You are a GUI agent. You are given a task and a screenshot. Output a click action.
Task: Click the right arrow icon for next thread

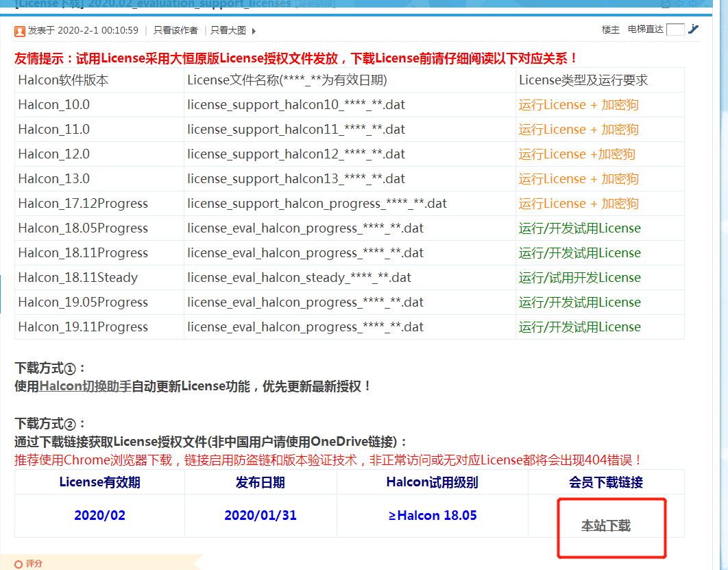click(692, 3)
